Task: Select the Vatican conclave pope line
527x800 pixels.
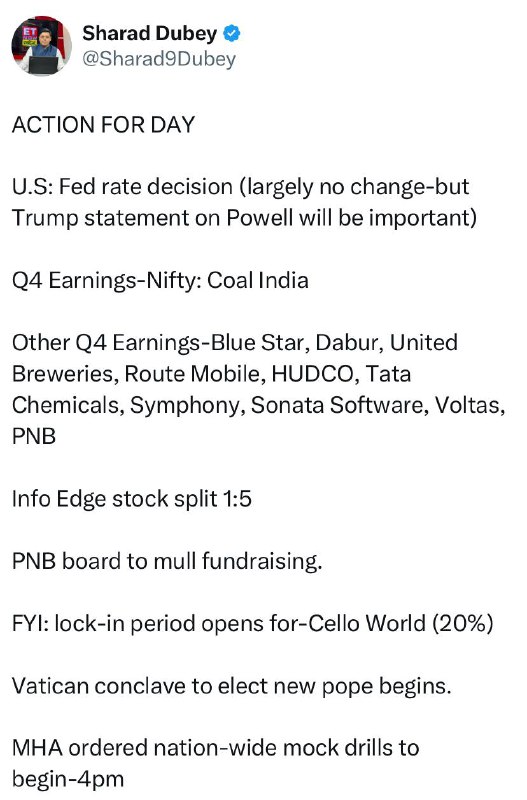Action: [232, 686]
